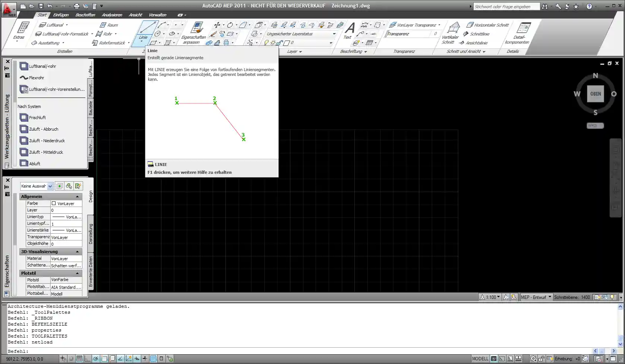Open the Flexrohr tool from the palette
The height and width of the screenshot is (364, 625).
[35, 77]
